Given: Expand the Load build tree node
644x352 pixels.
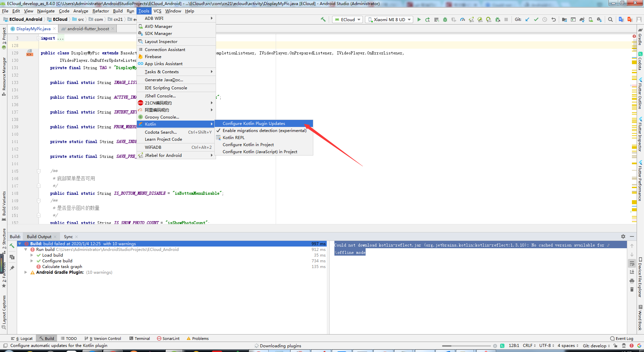Looking at the screenshot, I should 32,255.
